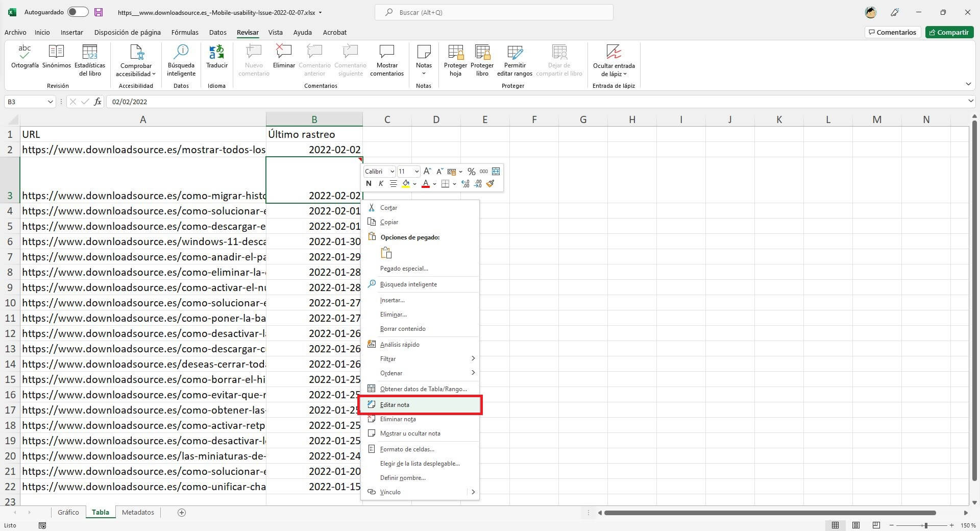Increase decimals in mini toolbar
Screen dimensions: 980x531
click(x=465, y=184)
